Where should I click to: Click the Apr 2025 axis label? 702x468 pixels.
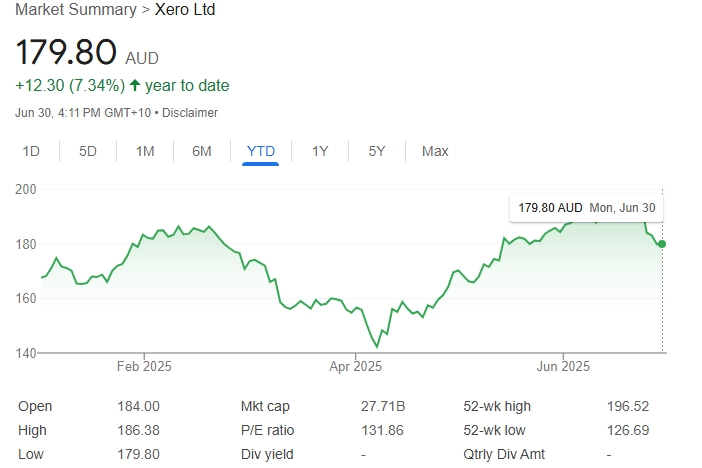pos(355,365)
